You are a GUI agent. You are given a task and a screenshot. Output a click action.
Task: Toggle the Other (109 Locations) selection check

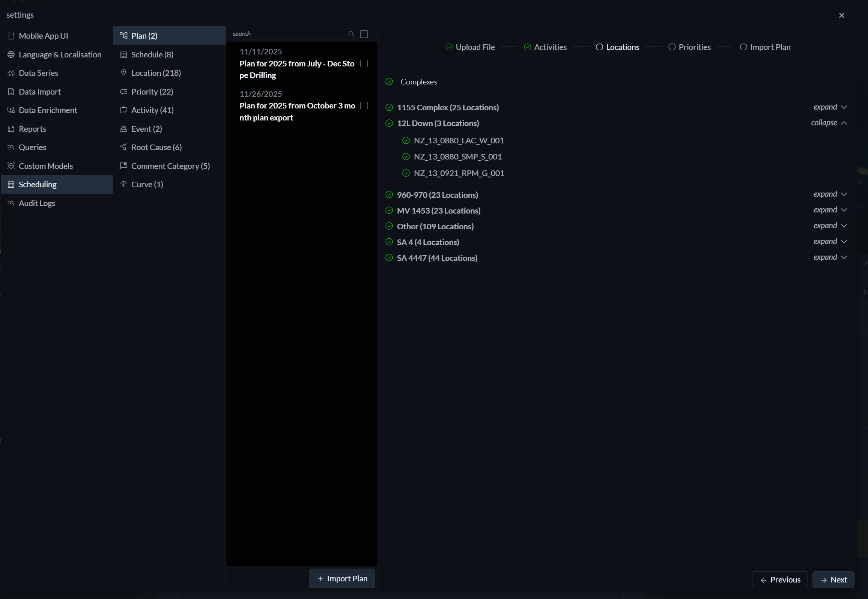click(389, 226)
